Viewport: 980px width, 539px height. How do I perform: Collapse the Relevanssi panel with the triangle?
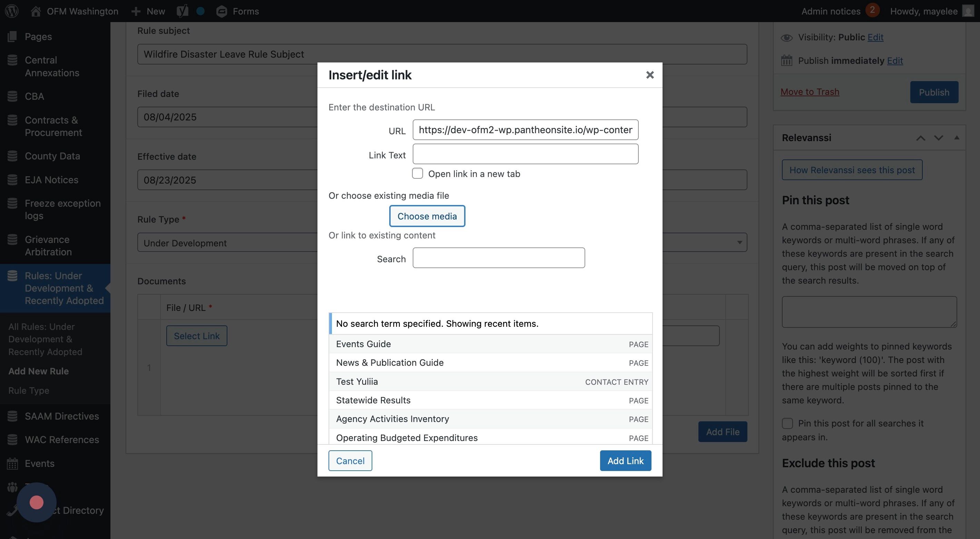[x=957, y=138]
